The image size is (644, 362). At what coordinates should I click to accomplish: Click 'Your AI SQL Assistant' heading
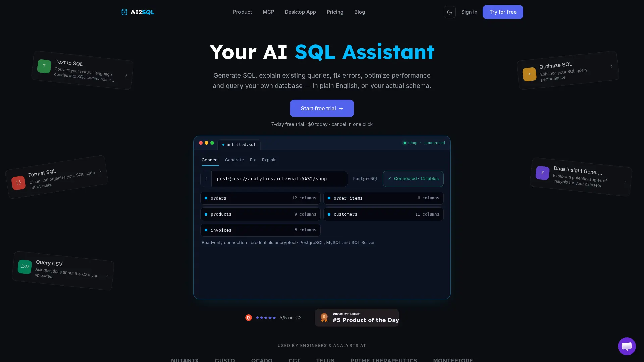[x=322, y=52]
